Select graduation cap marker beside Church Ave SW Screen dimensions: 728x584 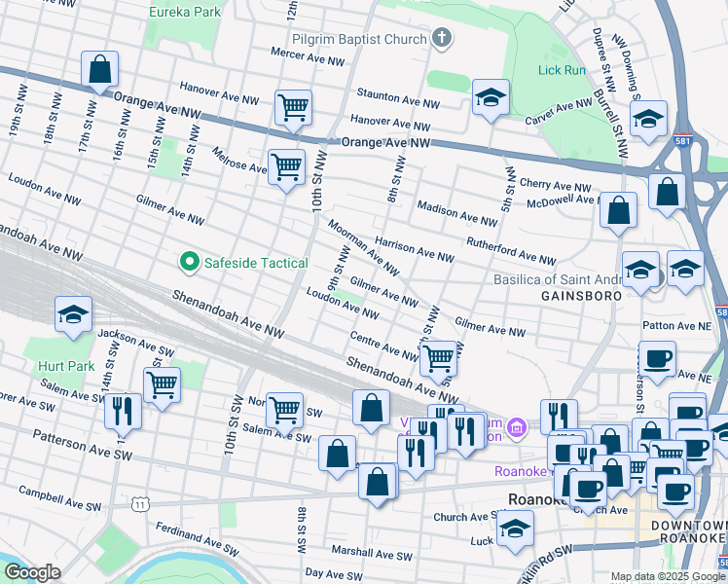click(x=515, y=530)
